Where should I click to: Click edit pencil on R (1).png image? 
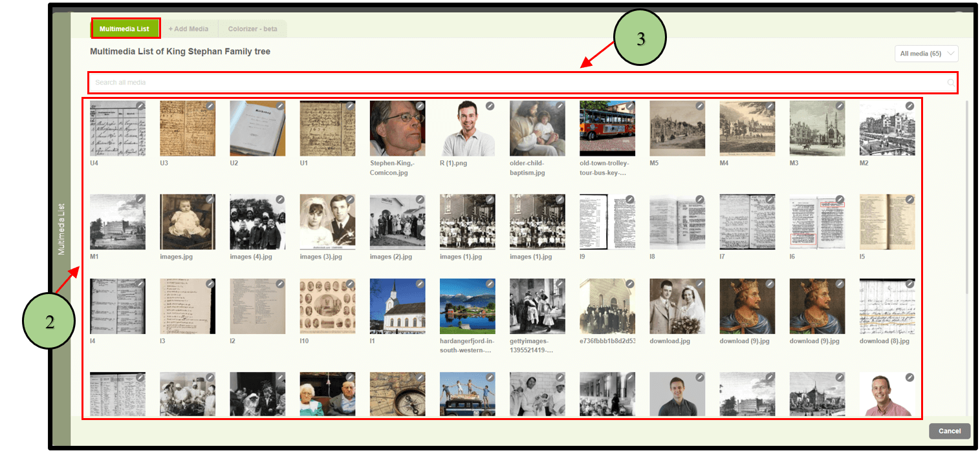(490, 106)
